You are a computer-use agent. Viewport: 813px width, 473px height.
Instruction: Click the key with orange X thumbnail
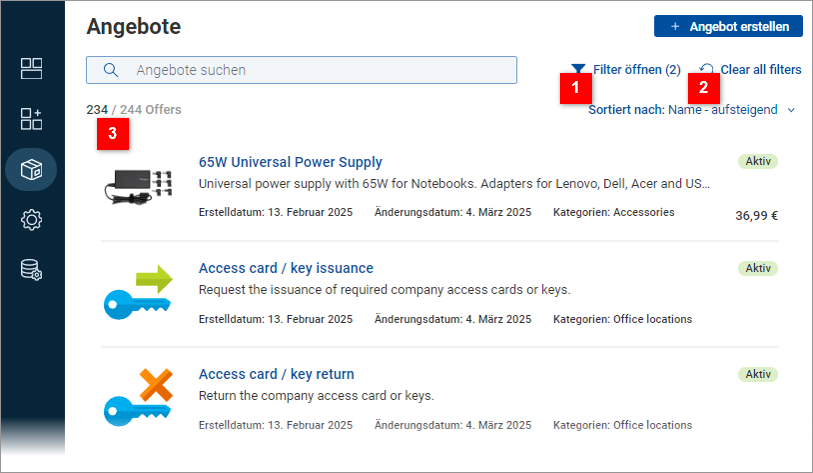[x=140, y=397]
